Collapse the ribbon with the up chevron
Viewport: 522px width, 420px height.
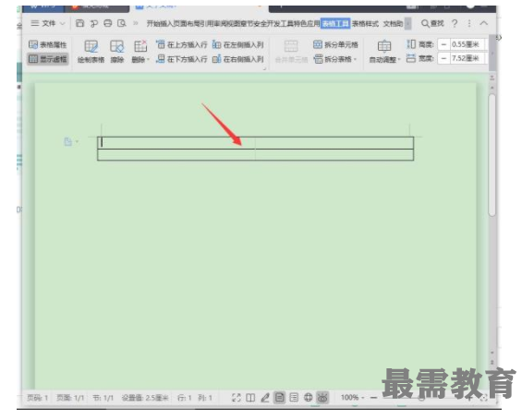484,23
